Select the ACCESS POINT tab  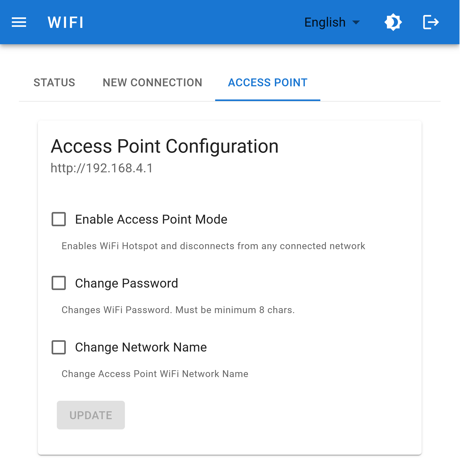click(267, 83)
